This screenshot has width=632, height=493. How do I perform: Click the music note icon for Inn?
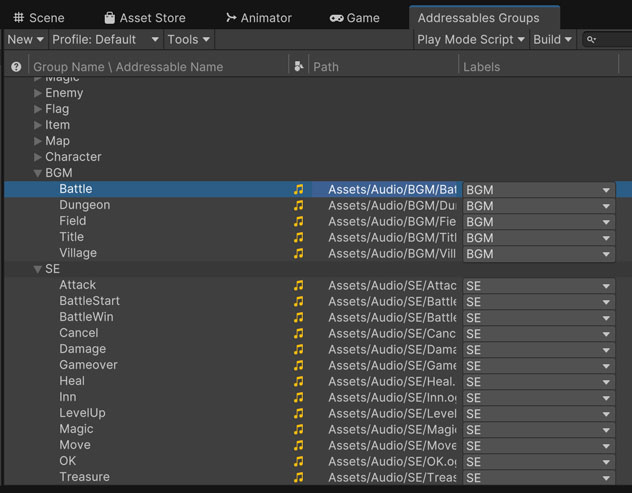coord(299,397)
